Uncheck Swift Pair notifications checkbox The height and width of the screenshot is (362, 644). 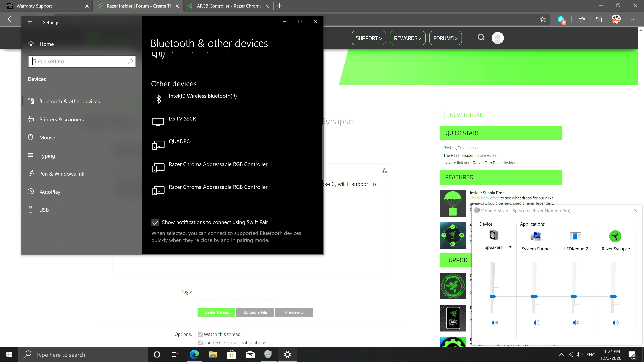pyautogui.click(x=155, y=222)
